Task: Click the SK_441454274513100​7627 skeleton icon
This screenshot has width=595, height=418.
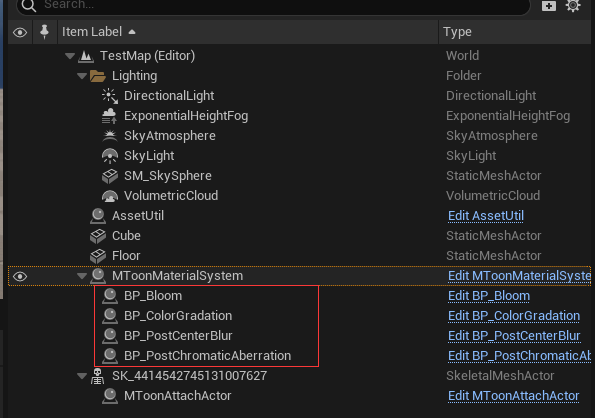Action: 98,376
